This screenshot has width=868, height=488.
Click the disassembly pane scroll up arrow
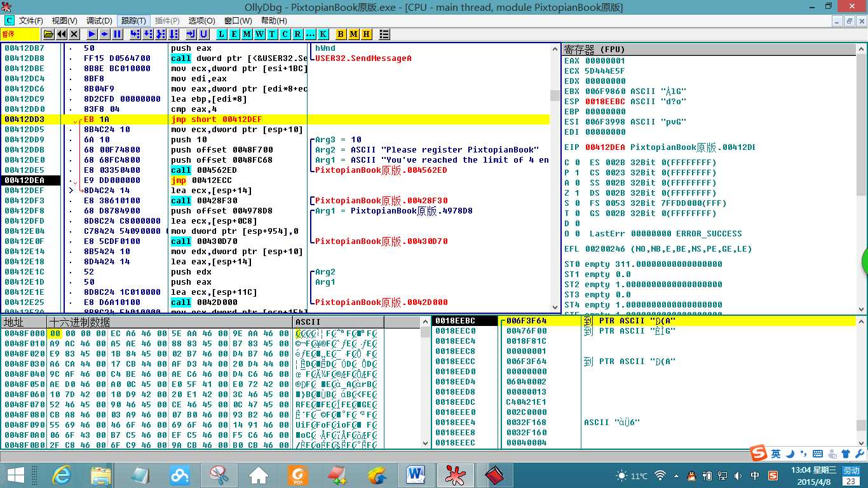click(555, 48)
